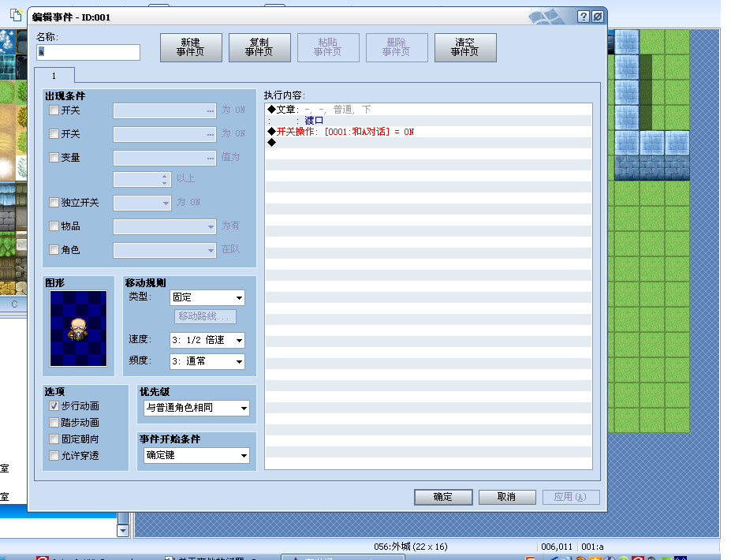
Task: Expand the 事件开始条件 trigger dropdown
Action: point(196,455)
